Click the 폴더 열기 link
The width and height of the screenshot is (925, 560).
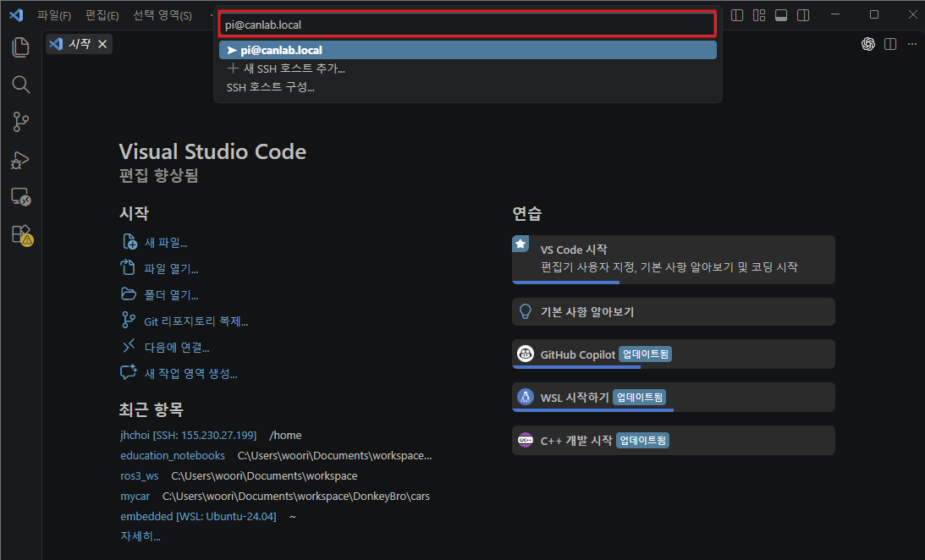tap(171, 294)
